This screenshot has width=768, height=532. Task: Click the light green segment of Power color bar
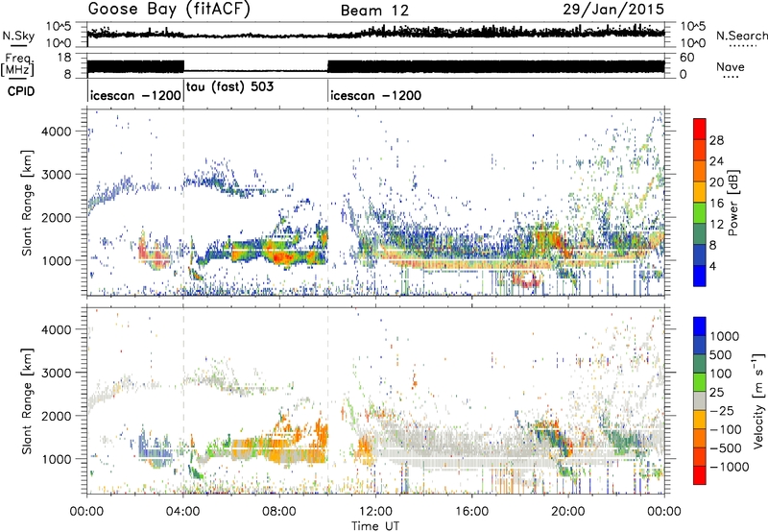point(700,213)
